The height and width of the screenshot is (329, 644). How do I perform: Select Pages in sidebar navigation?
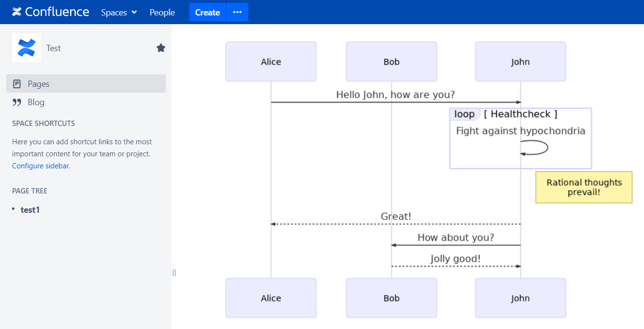pyautogui.click(x=86, y=83)
